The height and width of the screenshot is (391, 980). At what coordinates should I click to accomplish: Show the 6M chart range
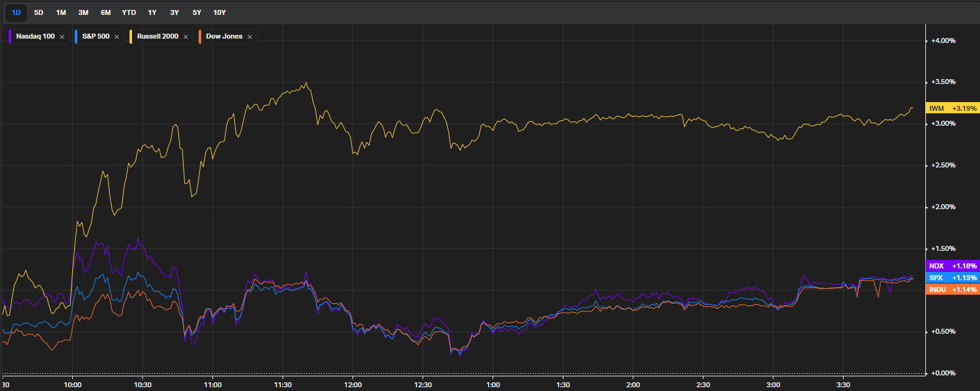click(106, 12)
